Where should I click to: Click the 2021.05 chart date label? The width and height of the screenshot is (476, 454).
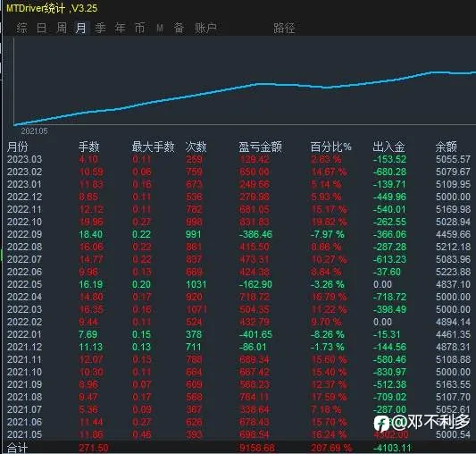[34, 131]
